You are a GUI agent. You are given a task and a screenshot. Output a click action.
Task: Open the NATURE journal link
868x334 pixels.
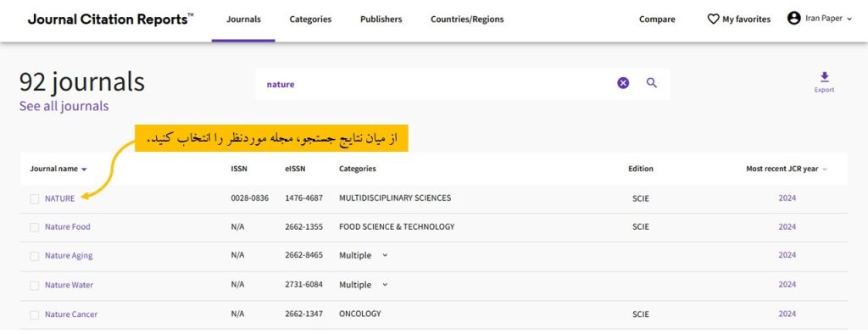[x=60, y=198]
